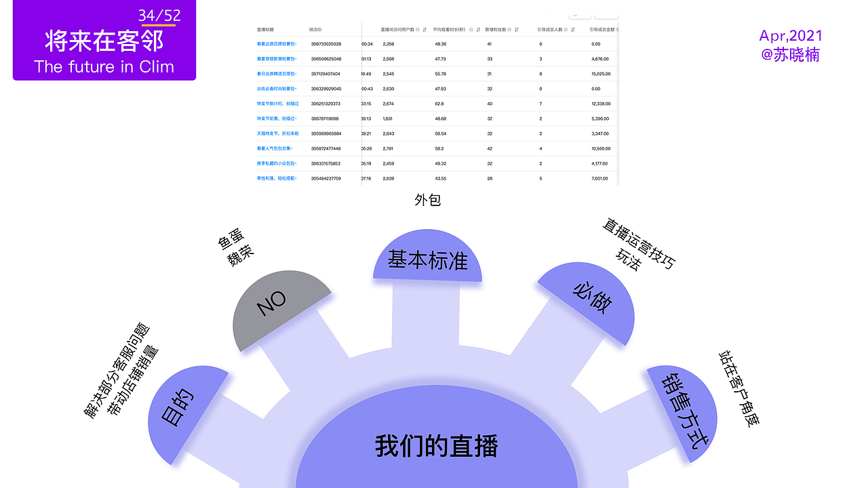Image resolution: width=868 pixels, height=488 pixels.
Task: Click the sort arrows beside 直播间访问用户数 header
Action: [425, 29]
